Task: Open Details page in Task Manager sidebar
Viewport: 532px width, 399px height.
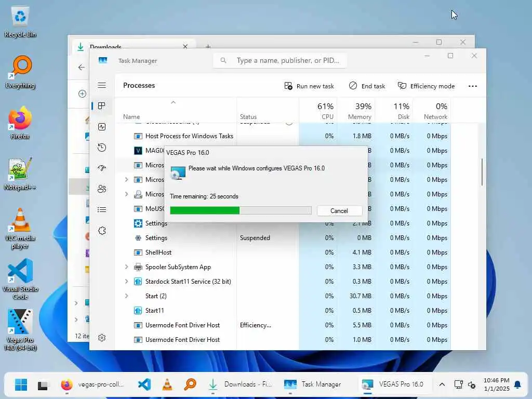Action: 102,210
